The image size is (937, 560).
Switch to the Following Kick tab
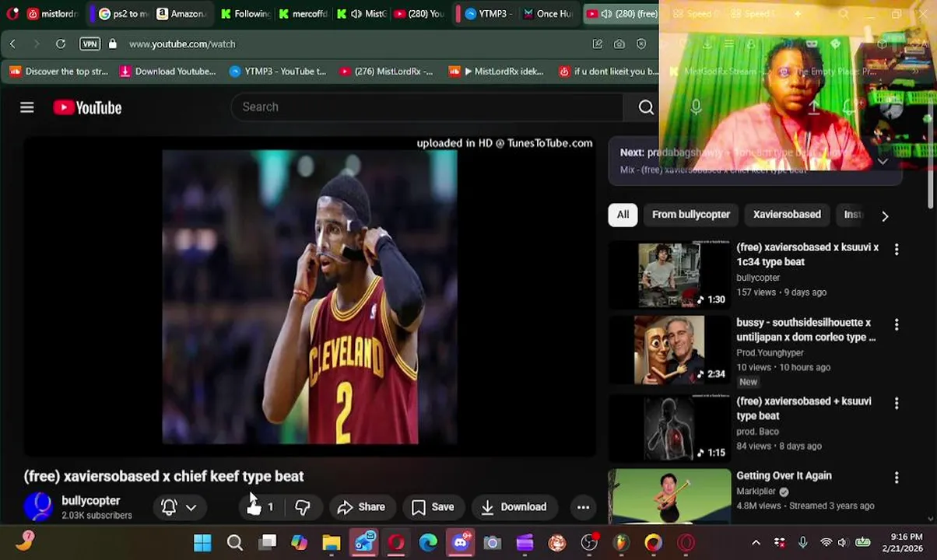click(x=244, y=13)
